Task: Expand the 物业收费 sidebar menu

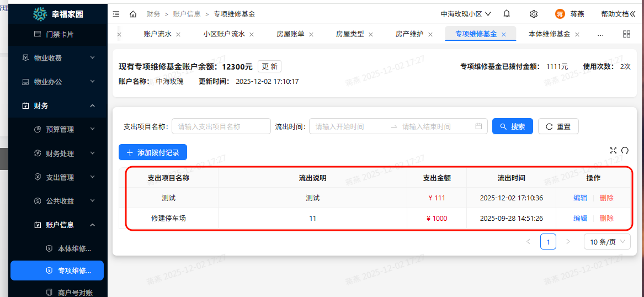Action: tap(57, 58)
